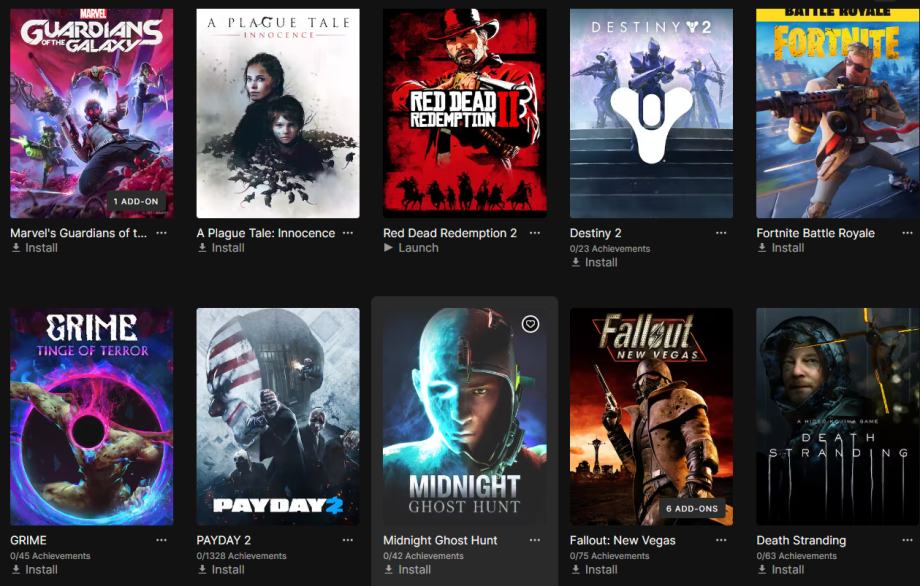Open three-dot menu for Red Dead Redemption 2
The height and width of the screenshot is (586, 920).
[535, 233]
